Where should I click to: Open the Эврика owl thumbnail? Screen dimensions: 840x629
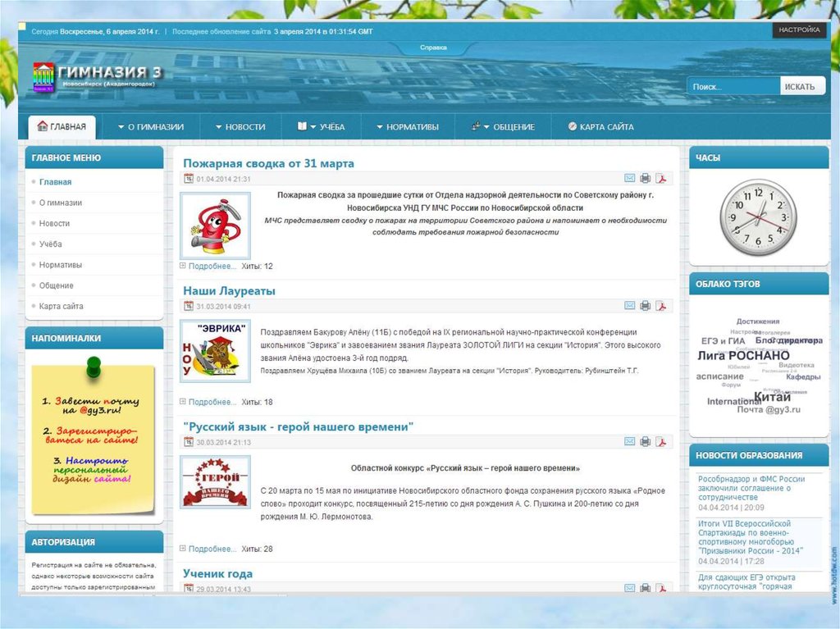click(x=216, y=351)
